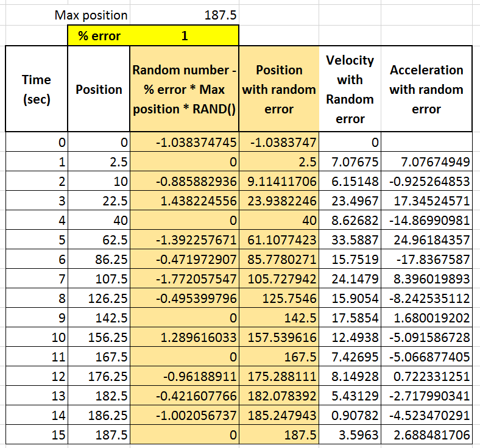Click acceleration -5.066877405
The height and width of the screenshot is (448, 480).
pyautogui.click(x=426, y=357)
